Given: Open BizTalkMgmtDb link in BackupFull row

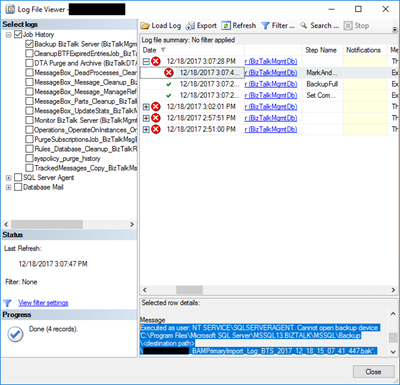Looking at the screenshot, I should click(271, 84).
